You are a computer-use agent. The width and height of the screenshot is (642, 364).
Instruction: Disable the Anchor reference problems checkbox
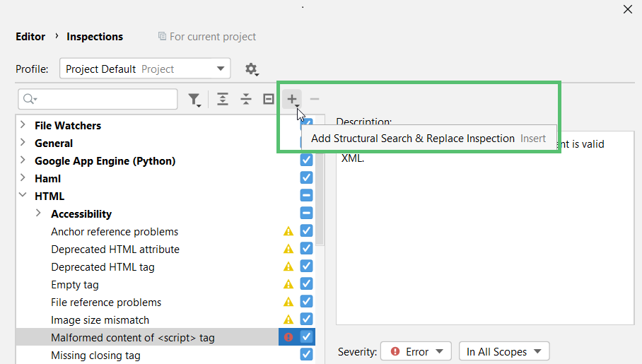(306, 231)
